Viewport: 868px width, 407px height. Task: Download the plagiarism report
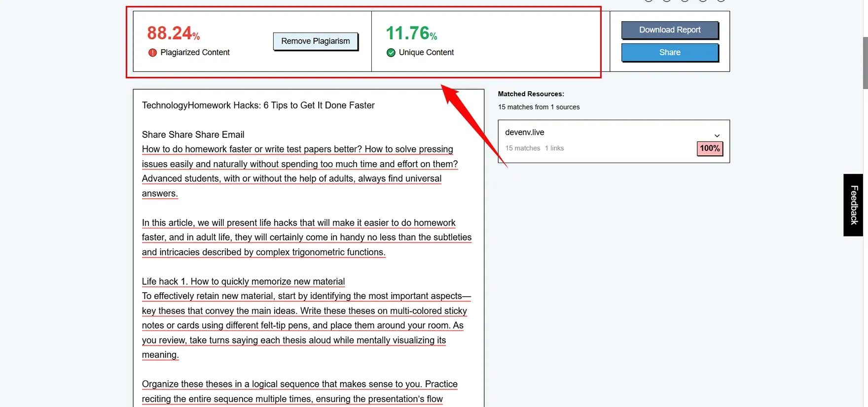coord(670,30)
